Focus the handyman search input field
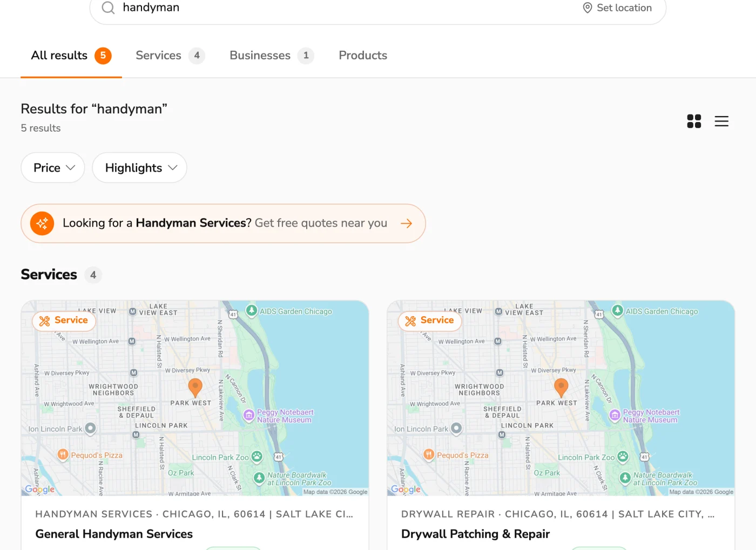756x550 pixels. pos(346,8)
